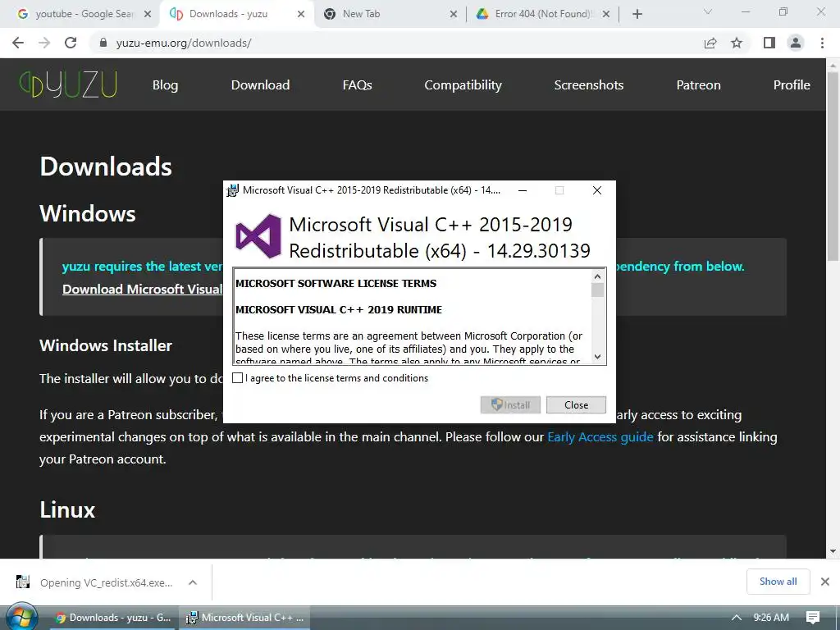The image size is (840, 630).
Task: Click the browser forward arrow
Action: [44, 43]
